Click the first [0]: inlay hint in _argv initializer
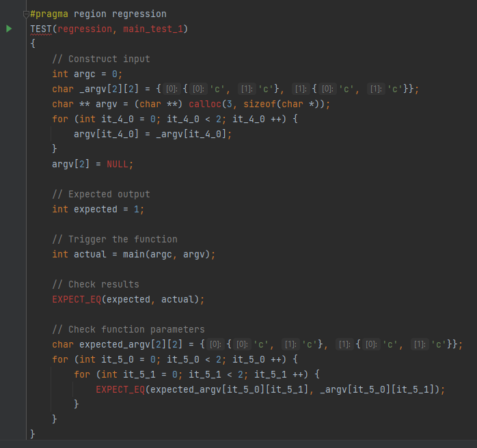This screenshot has width=477, height=448. [x=172, y=89]
